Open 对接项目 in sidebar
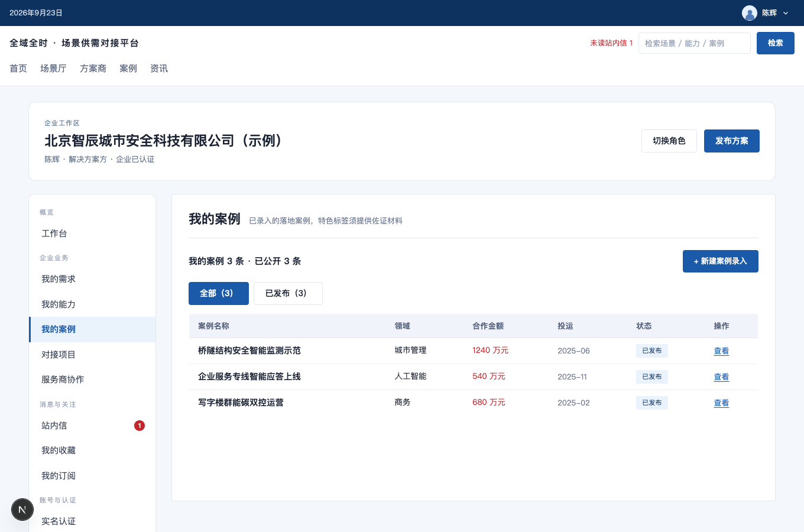804x532 pixels. (x=92, y=355)
